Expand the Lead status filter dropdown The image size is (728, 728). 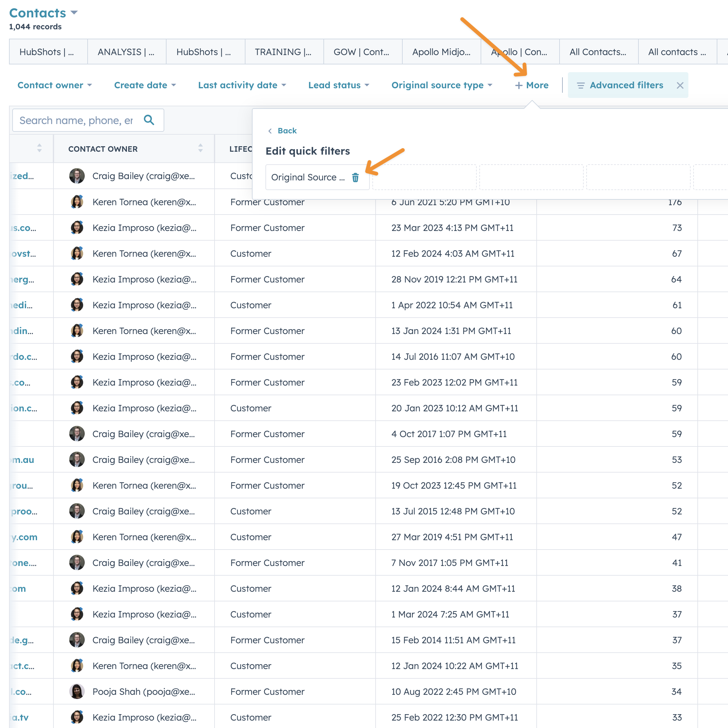click(x=338, y=85)
